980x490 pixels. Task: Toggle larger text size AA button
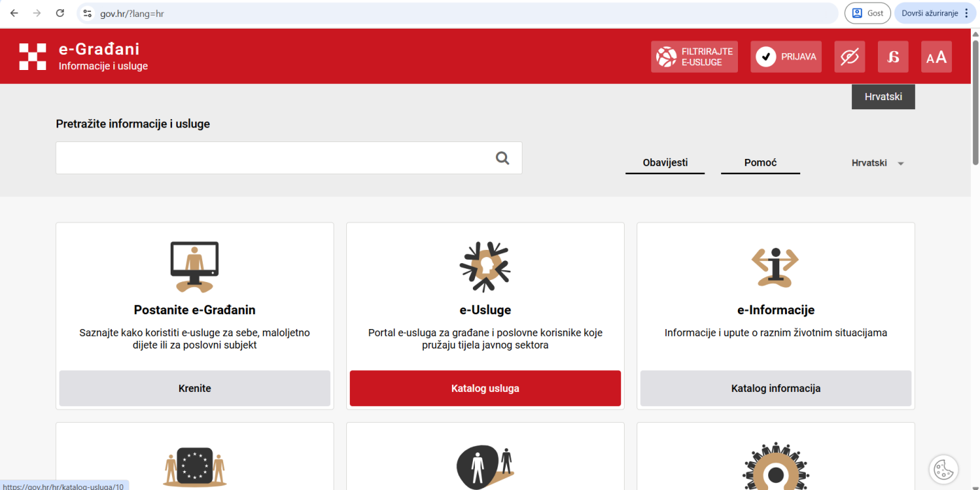937,57
